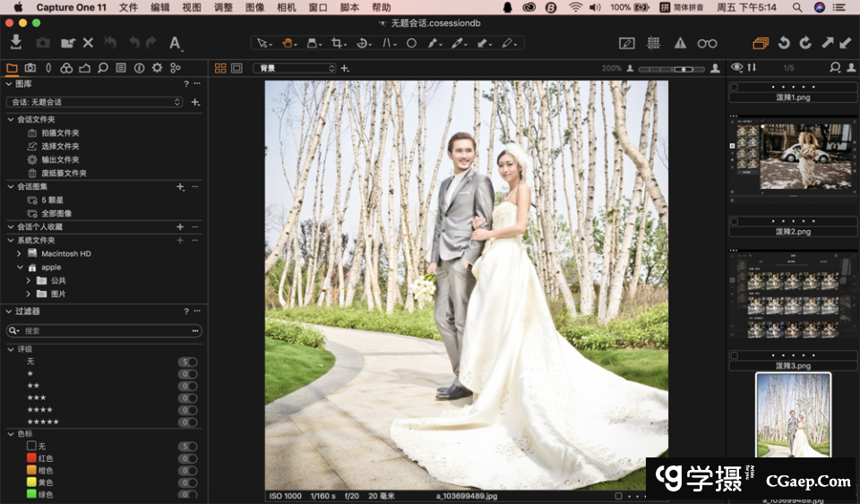The width and height of the screenshot is (860, 504).
Task: Toggle the five-star rating filter
Action: (x=43, y=422)
